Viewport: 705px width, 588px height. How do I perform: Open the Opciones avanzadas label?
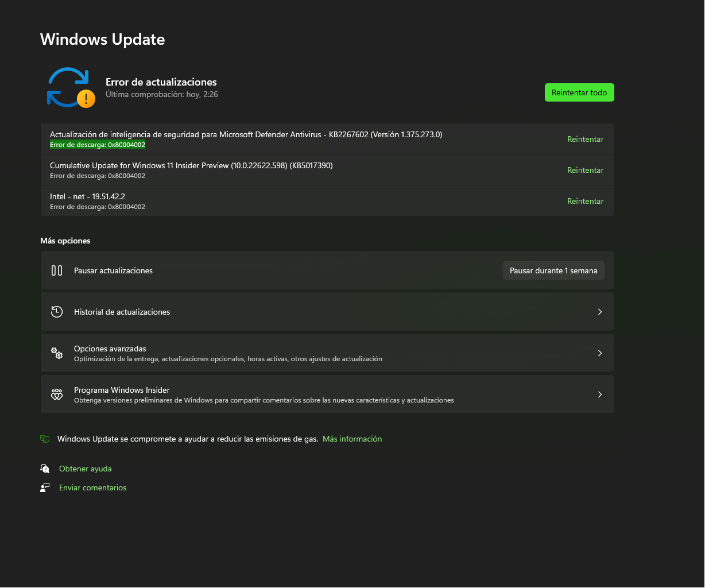[x=110, y=349]
